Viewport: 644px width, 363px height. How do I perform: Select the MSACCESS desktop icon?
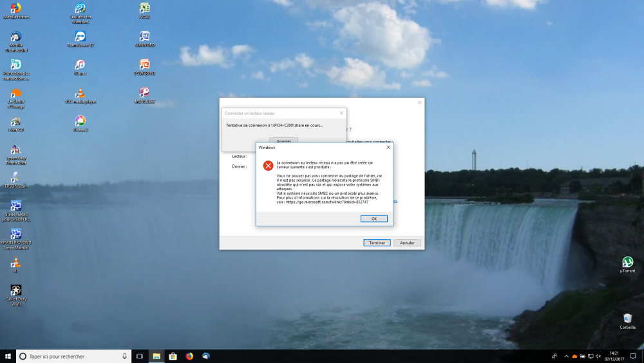pos(144,96)
